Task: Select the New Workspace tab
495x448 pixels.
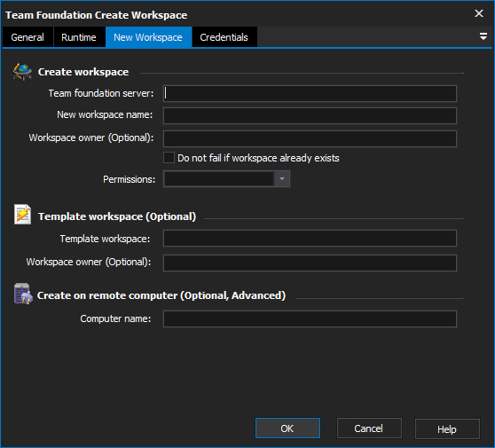Action: pos(148,37)
